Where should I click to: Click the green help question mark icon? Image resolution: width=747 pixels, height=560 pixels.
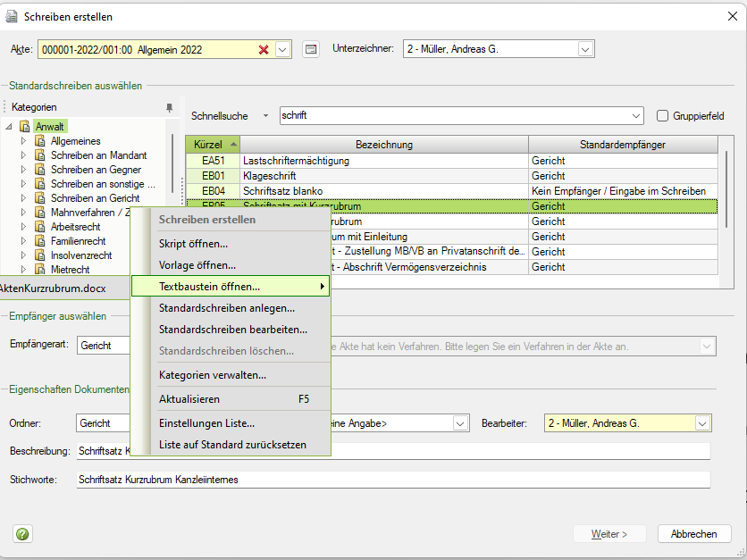pos(22,534)
